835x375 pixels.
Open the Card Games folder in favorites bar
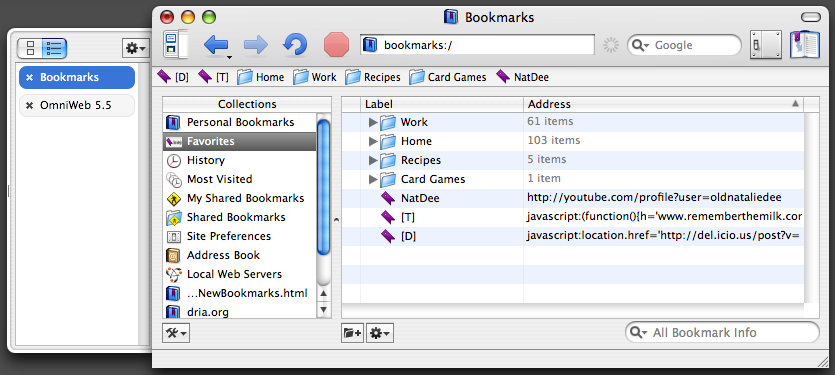[448, 77]
